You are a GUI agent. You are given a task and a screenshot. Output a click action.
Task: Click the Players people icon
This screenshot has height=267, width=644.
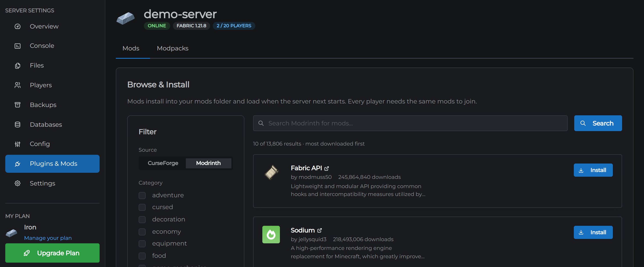[18, 85]
